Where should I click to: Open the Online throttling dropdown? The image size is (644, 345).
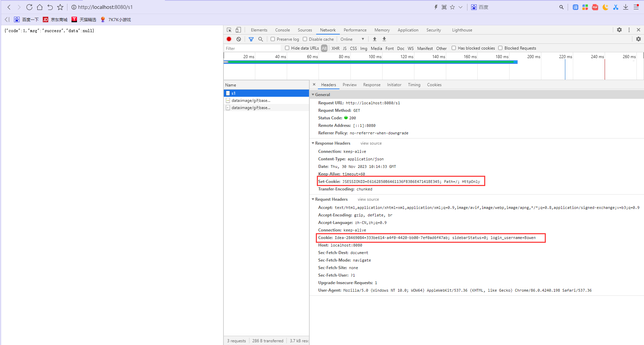tap(352, 39)
